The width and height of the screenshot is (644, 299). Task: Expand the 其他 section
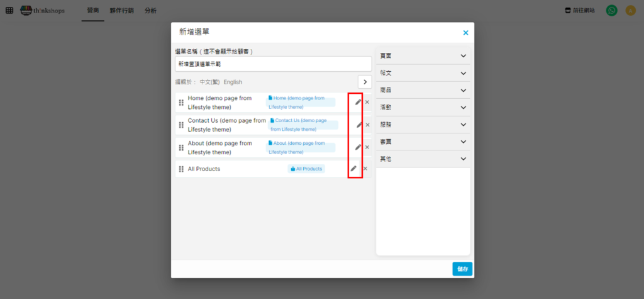coord(423,159)
